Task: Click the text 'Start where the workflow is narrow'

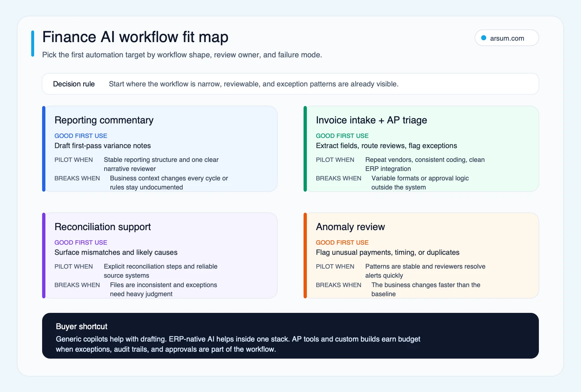Action: point(253,84)
